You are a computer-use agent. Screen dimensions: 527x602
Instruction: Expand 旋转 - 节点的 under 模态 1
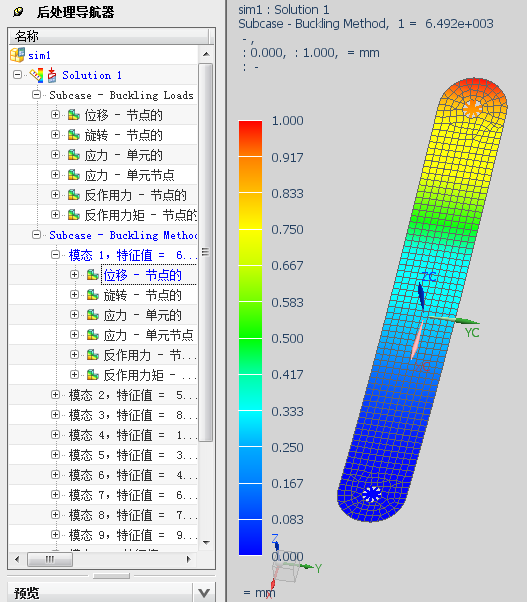tap(74, 294)
